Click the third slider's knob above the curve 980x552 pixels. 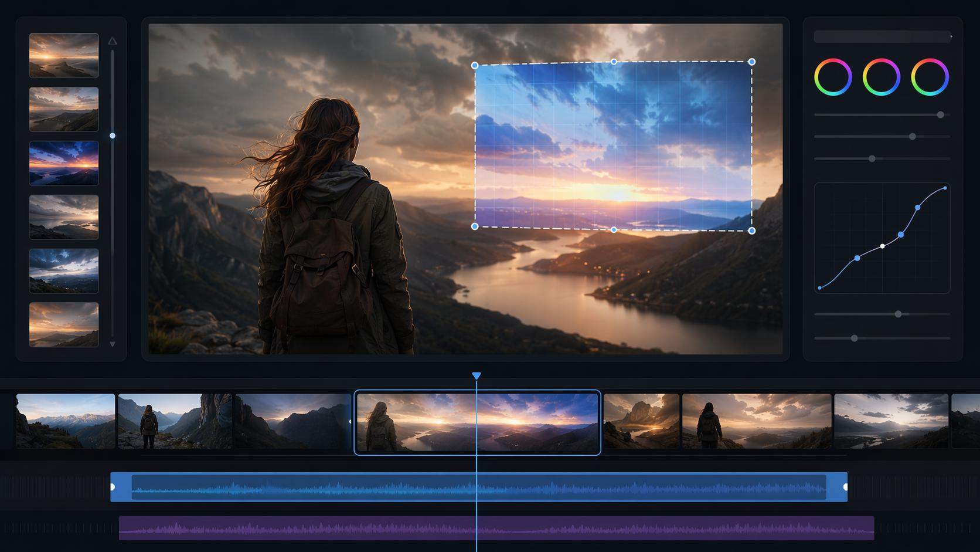point(872,159)
